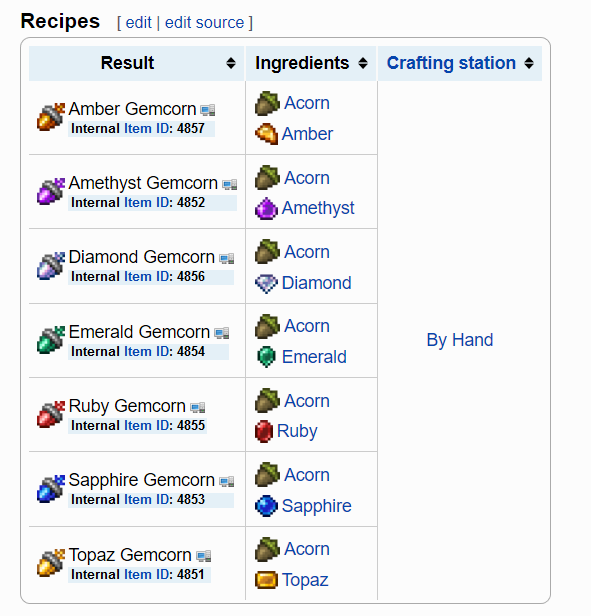The image size is (591, 616).
Task: Open the Crafting station header link
Action: (451, 63)
